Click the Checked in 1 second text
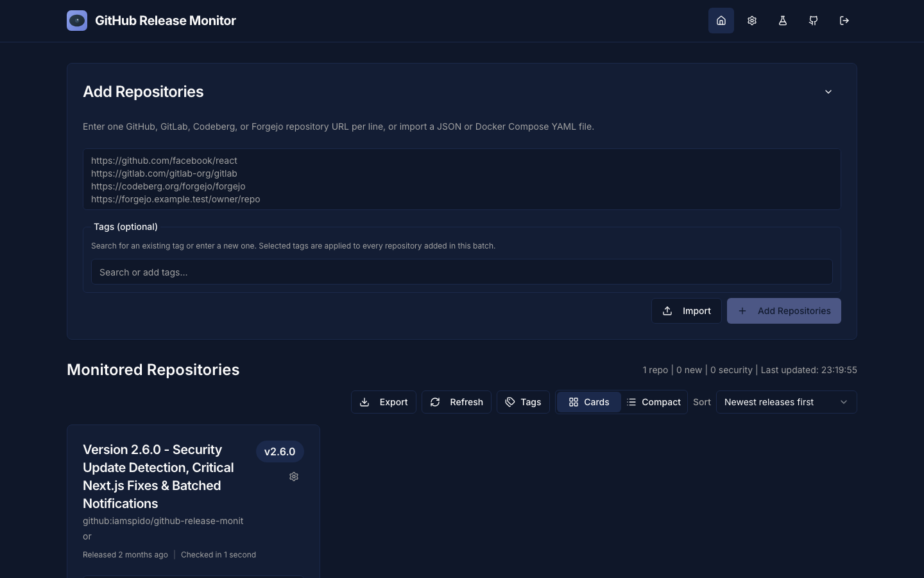 click(x=218, y=555)
